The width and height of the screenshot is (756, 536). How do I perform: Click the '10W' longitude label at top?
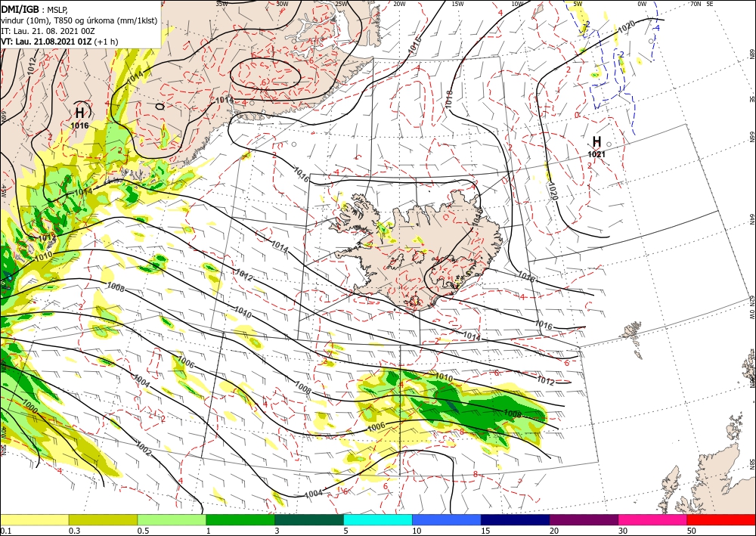(517, 4)
